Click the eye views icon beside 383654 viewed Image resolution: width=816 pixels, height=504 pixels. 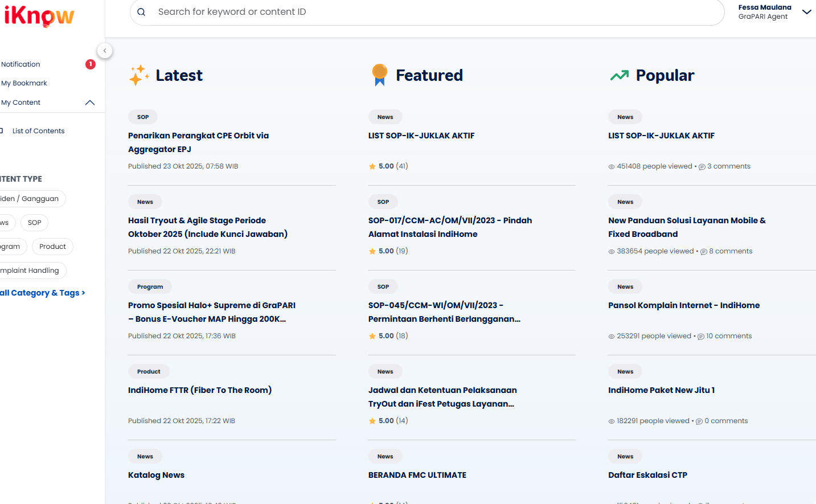tap(612, 252)
